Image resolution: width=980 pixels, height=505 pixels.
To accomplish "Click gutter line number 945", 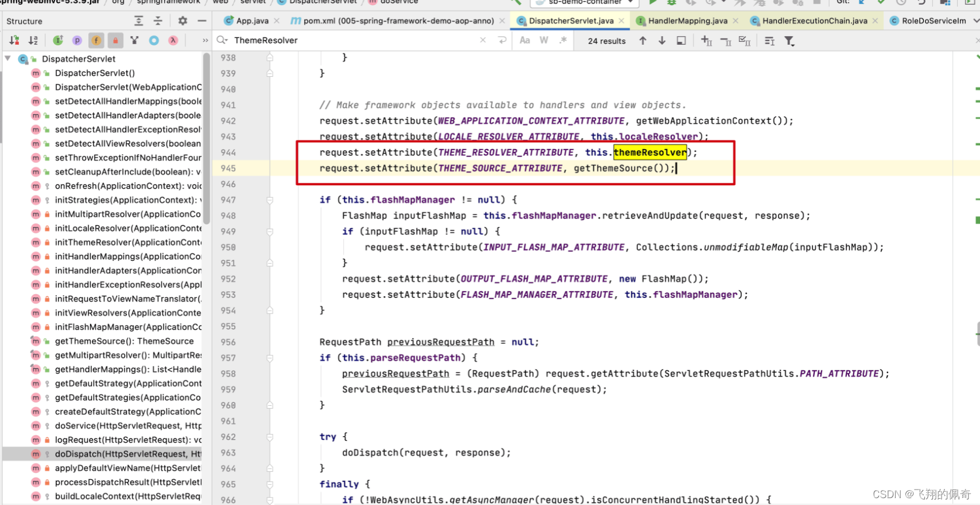I will 228,169.
